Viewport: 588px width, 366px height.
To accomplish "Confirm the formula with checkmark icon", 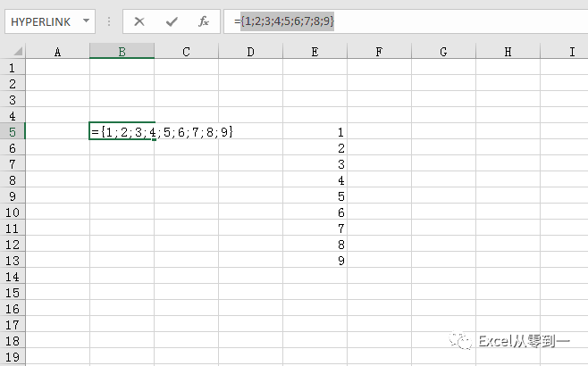I will 172,21.
